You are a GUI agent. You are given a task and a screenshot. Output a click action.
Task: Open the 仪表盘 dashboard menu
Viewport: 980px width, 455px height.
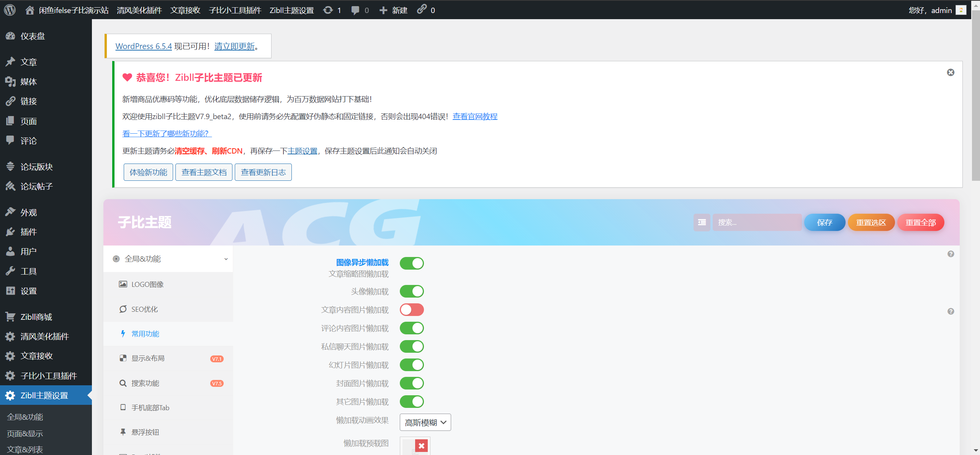point(33,36)
